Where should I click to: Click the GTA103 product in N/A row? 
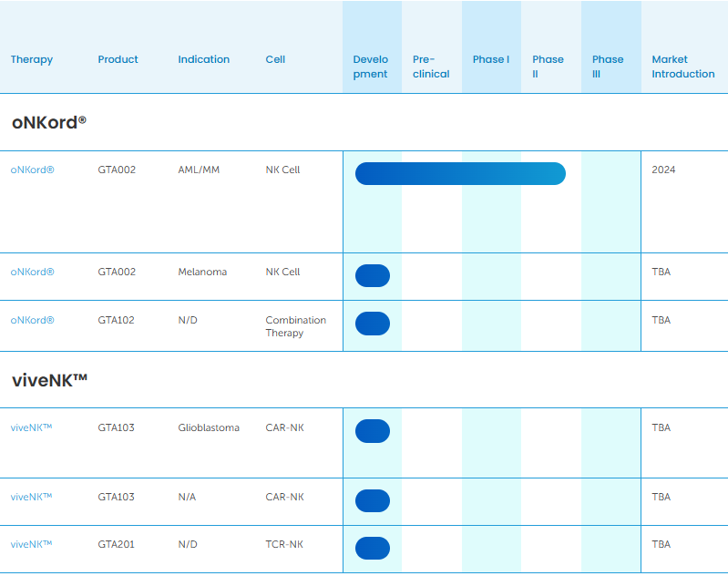pos(116,497)
